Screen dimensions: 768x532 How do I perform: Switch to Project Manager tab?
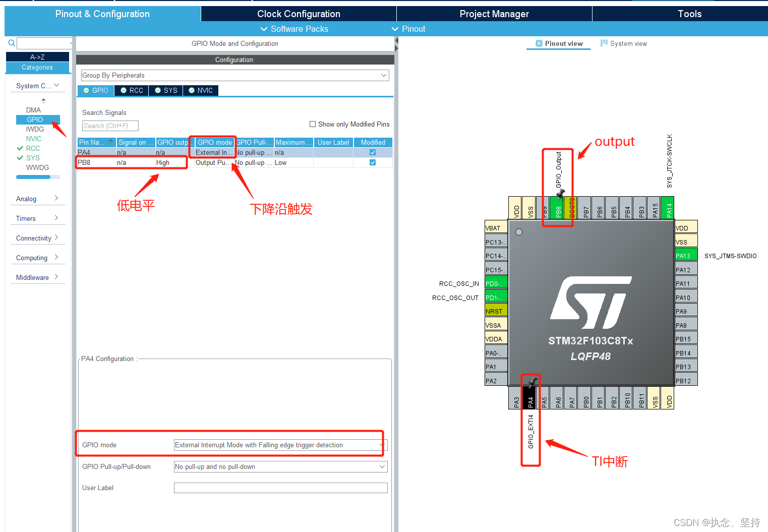pos(494,14)
